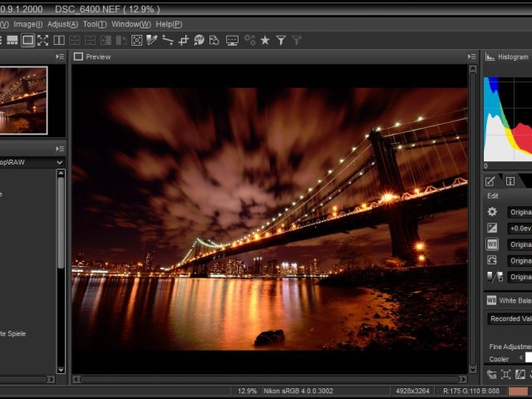Viewport: 532px width, 399px height.
Task: Click the sampled color swatch in status bar
Action: point(517,391)
